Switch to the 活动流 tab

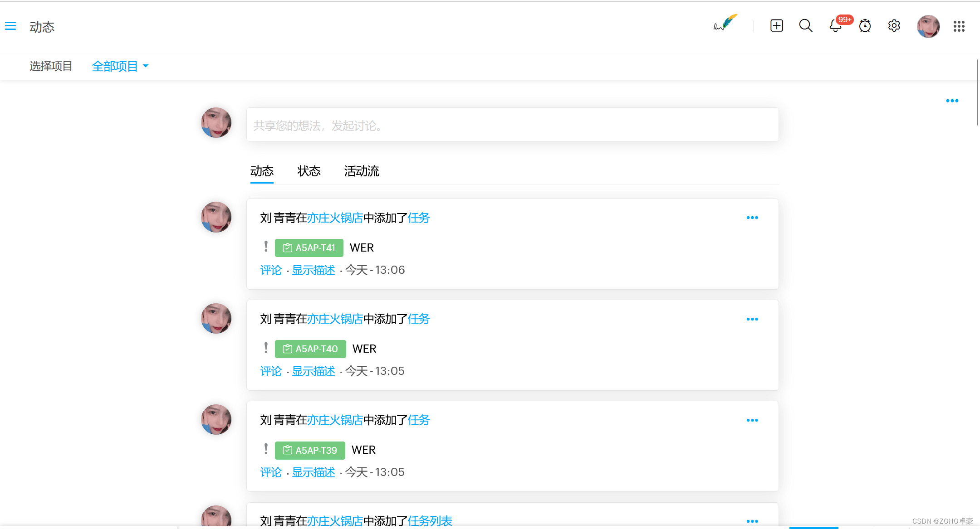362,171
